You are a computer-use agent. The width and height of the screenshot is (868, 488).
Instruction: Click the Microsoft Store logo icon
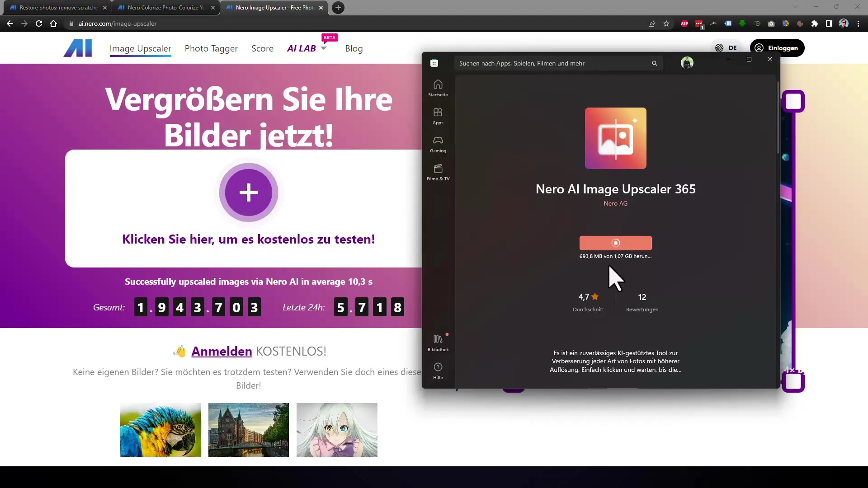(x=434, y=63)
